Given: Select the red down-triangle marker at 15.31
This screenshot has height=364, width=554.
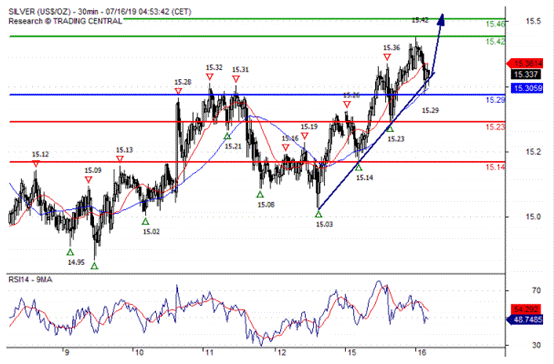Looking at the screenshot, I should coord(236,79).
